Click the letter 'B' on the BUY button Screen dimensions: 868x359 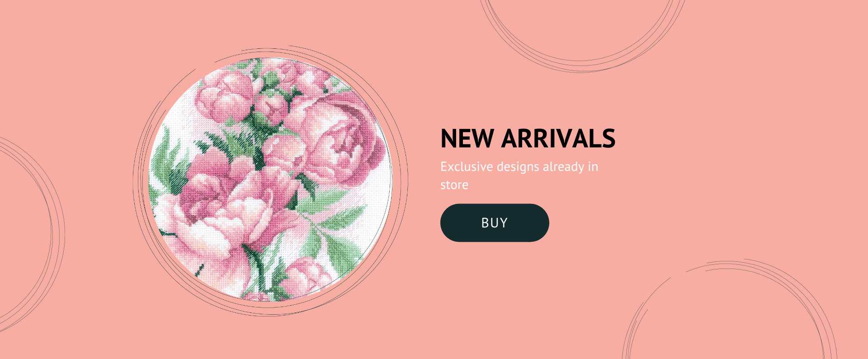pos(485,223)
